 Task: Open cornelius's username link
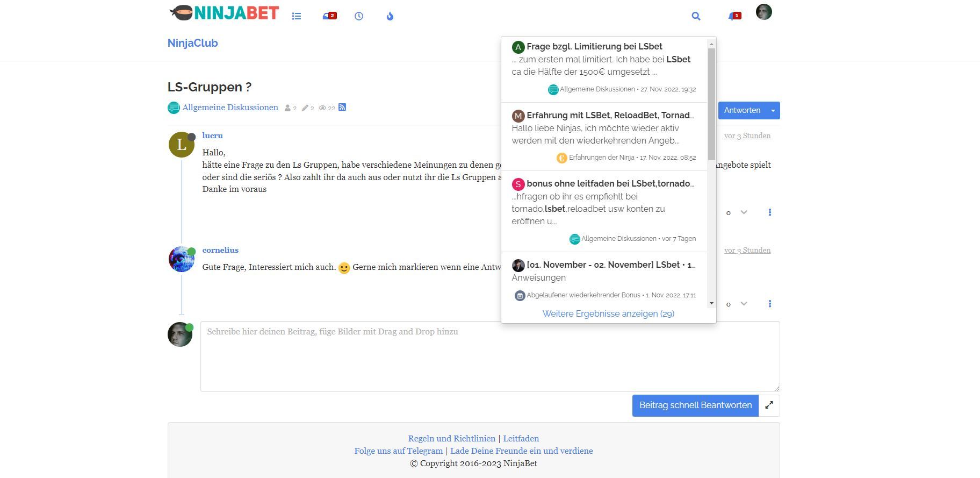(220, 250)
